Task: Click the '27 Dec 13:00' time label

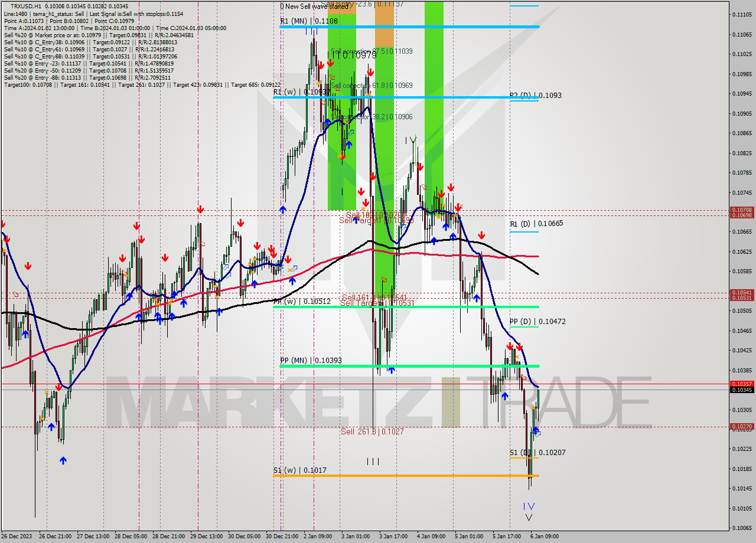Action: point(93,537)
